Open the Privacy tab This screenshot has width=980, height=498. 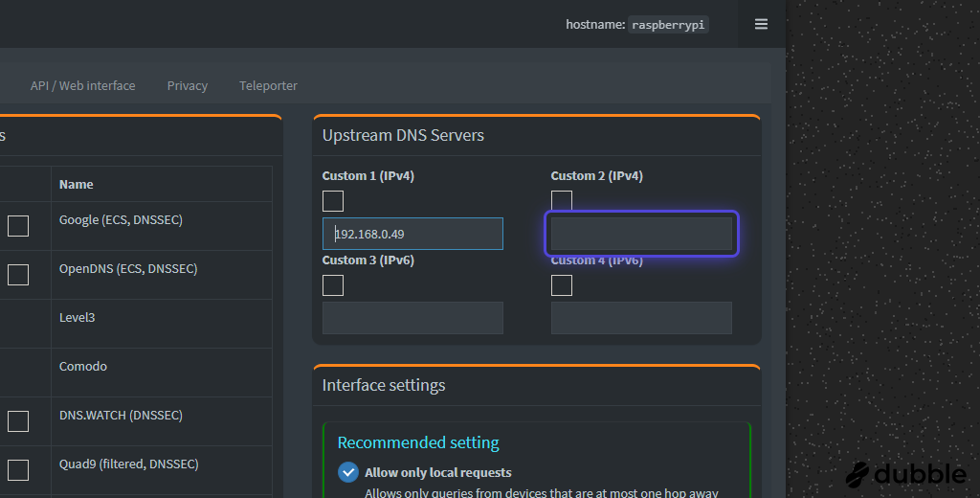[187, 85]
